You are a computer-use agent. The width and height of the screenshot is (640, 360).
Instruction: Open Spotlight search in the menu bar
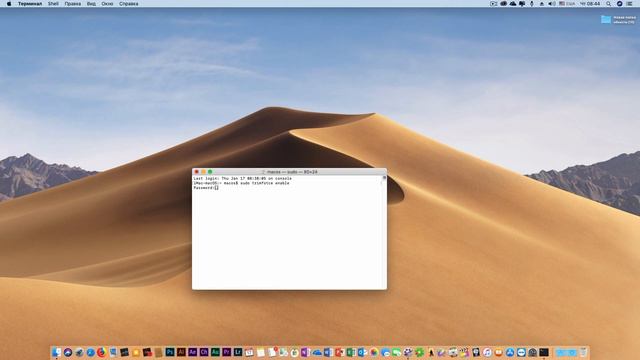tap(608, 4)
